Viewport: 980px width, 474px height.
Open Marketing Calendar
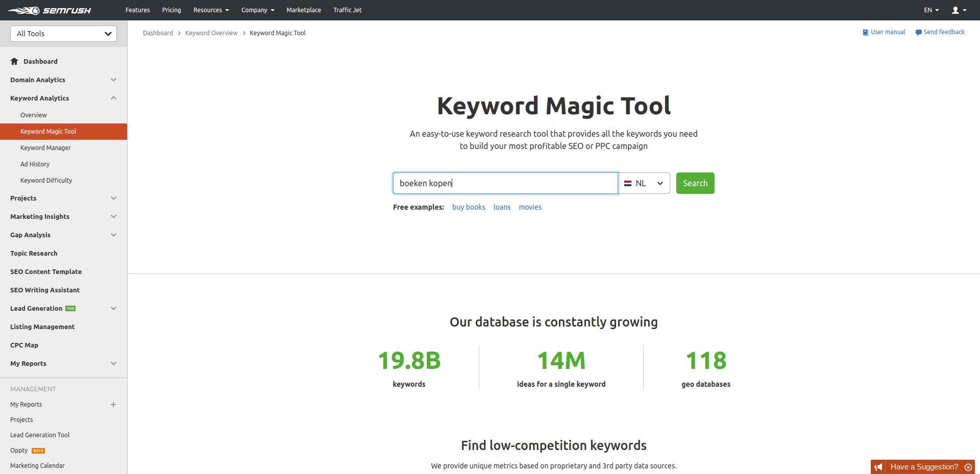pos(37,466)
